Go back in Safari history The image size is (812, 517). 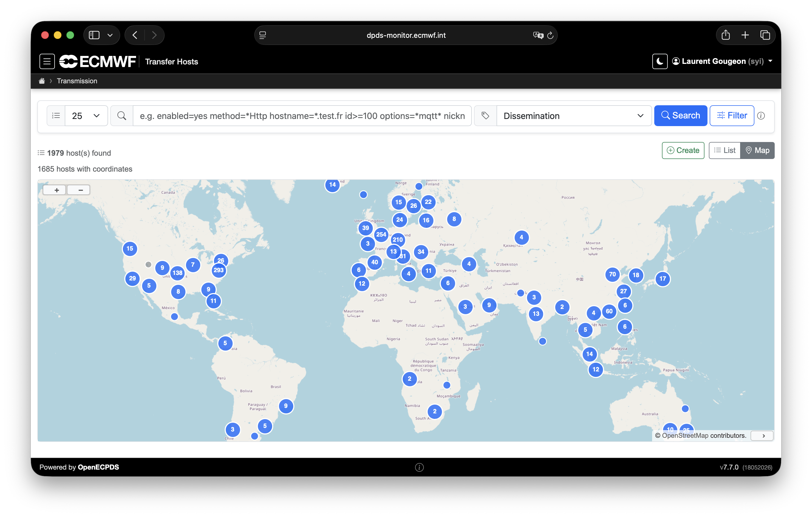[135, 35]
